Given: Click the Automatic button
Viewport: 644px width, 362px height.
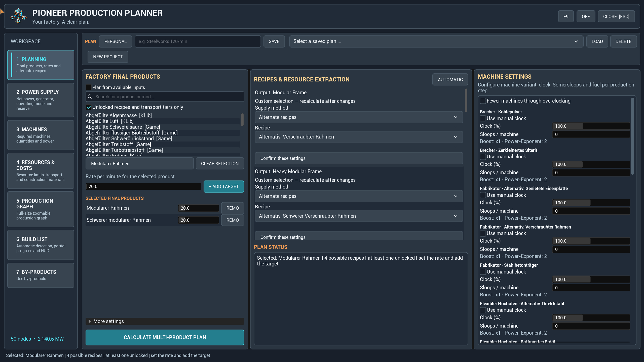Looking at the screenshot, I should [x=450, y=80].
